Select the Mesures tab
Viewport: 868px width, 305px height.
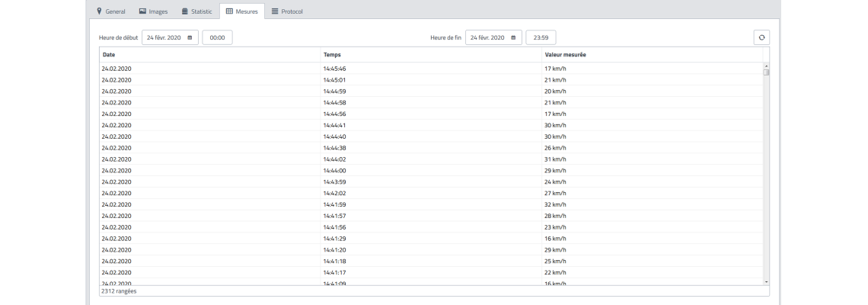pos(241,11)
